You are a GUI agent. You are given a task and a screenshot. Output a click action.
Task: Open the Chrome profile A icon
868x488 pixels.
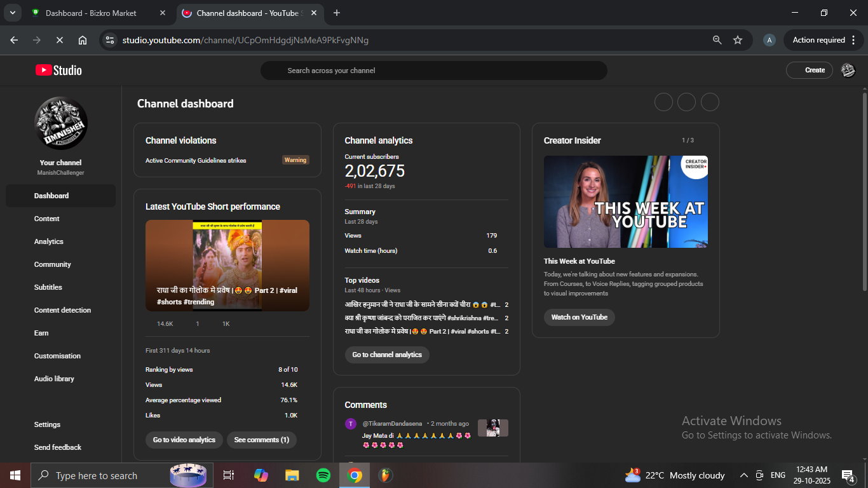(770, 40)
